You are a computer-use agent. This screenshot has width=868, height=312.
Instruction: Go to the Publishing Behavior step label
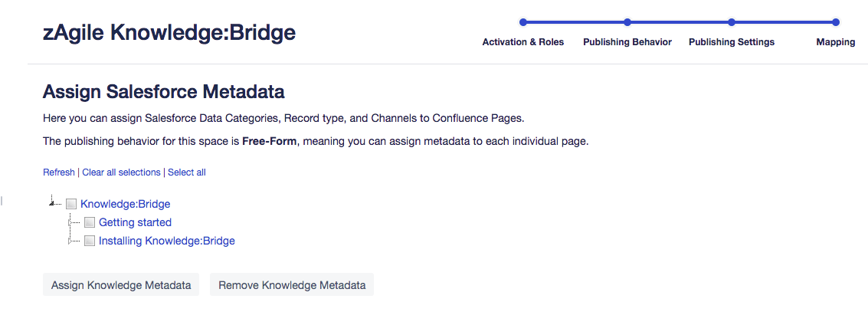[x=627, y=42]
